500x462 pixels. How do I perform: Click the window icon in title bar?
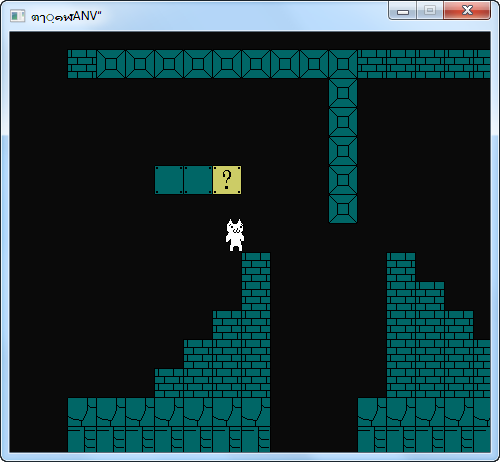[x=17, y=16]
